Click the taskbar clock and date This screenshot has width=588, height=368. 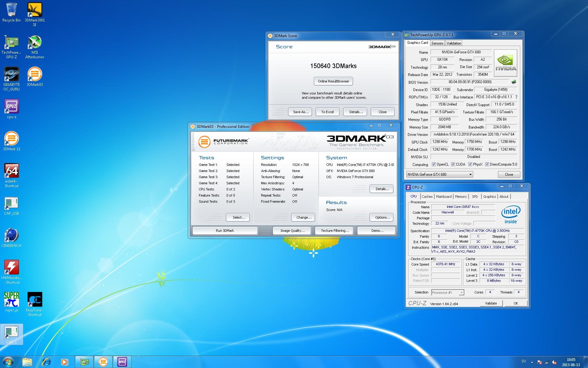point(571,362)
